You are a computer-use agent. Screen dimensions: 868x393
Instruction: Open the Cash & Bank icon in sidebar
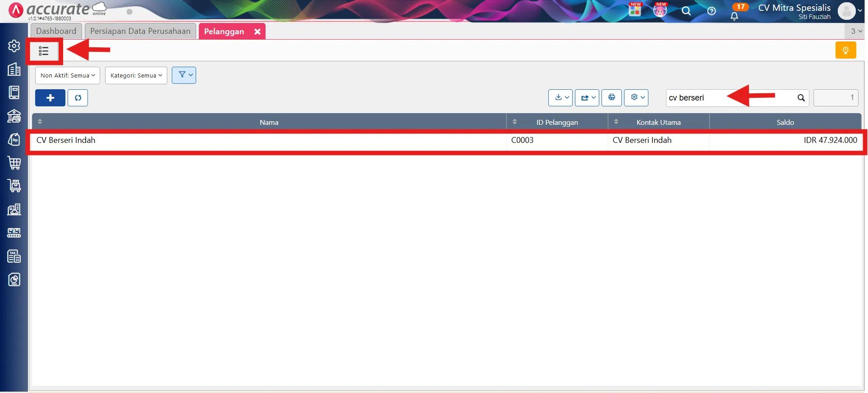pos(14,116)
